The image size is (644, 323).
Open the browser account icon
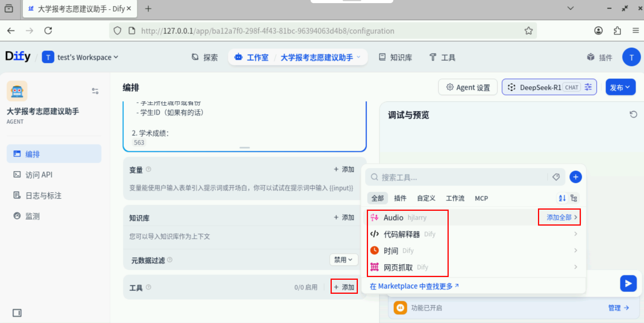click(598, 30)
